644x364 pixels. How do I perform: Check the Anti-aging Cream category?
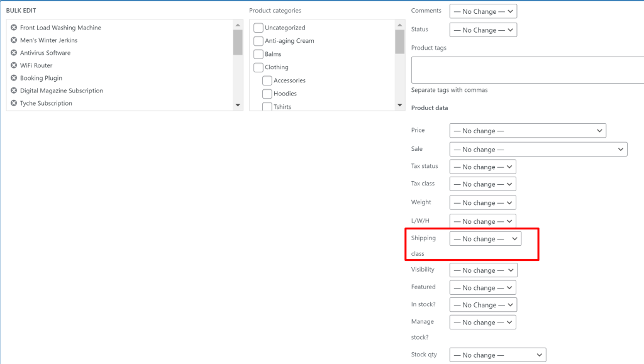(x=258, y=41)
